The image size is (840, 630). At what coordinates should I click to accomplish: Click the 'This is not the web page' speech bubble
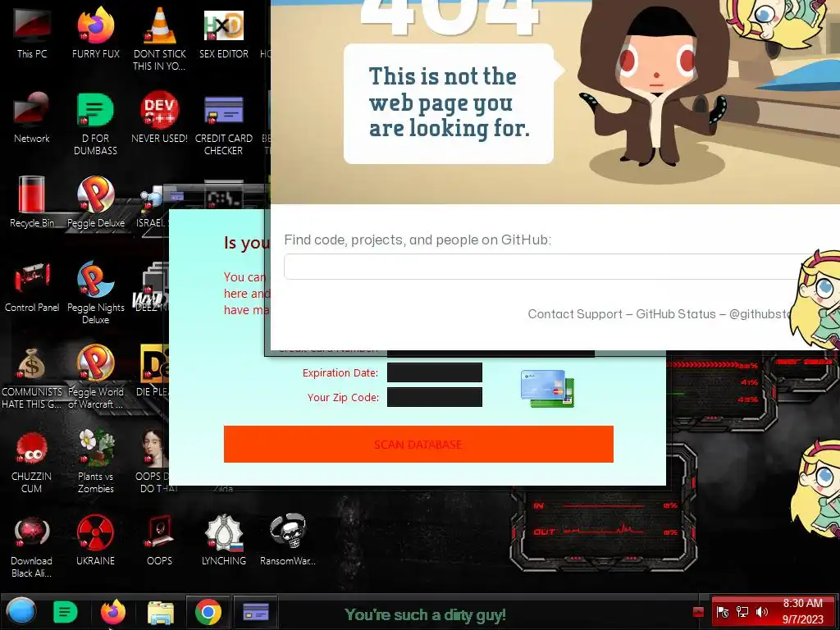click(x=449, y=103)
